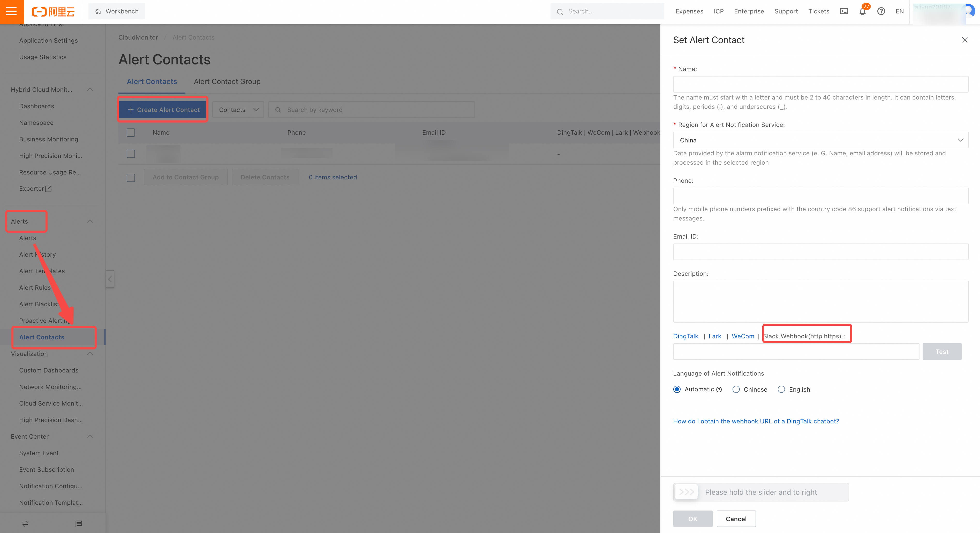
Task: Open the hamburger navigation menu
Action: tap(11, 11)
